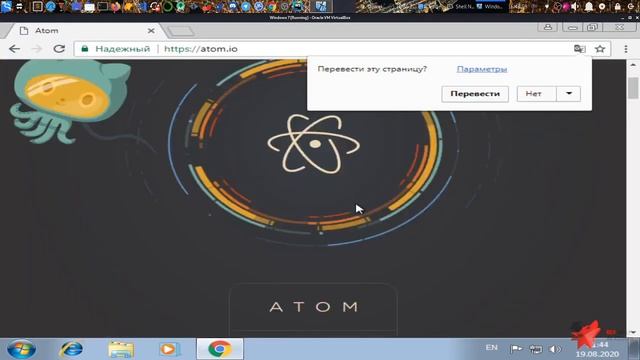Click the host panel's lock screen icon
Image resolution: width=640 pixels, height=360 pixels.
click(x=617, y=7)
